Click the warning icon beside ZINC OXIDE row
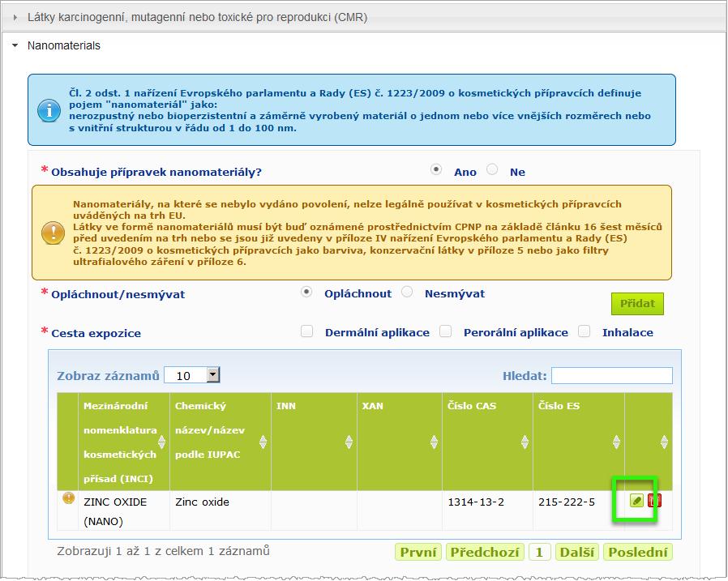 (x=68, y=498)
